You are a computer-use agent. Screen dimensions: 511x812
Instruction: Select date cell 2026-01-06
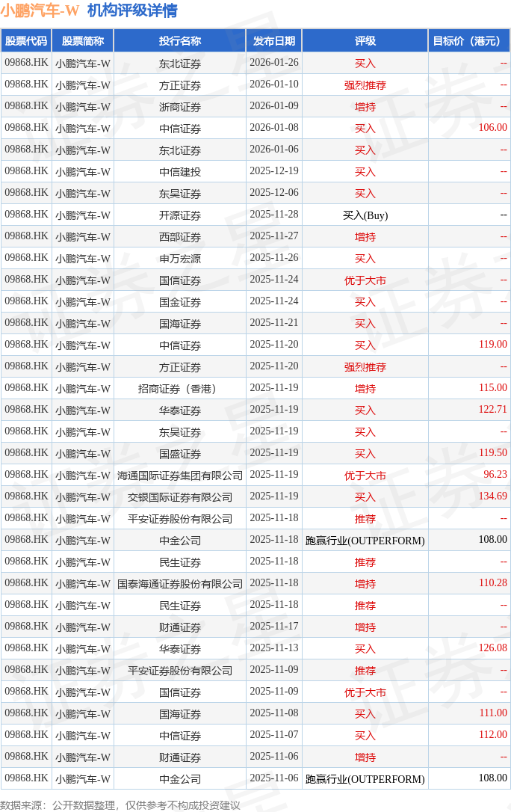[274, 149]
